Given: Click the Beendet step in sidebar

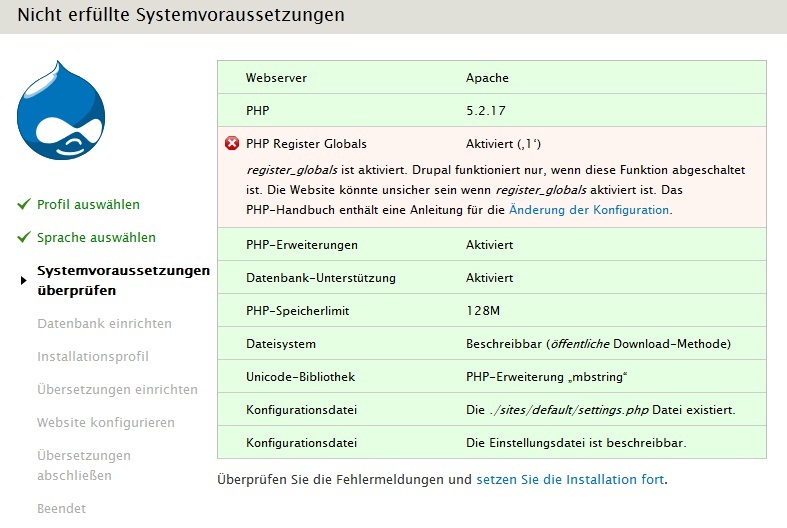Looking at the screenshot, I should tap(61, 508).
